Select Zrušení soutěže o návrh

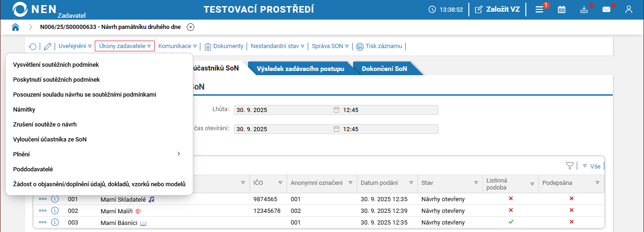(99, 124)
